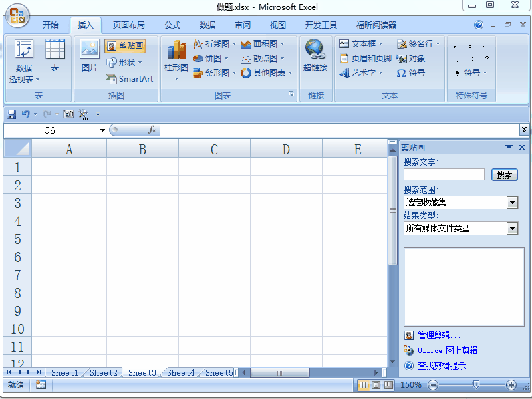
Task: Click the 搜索 search button
Action: point(505,175)
